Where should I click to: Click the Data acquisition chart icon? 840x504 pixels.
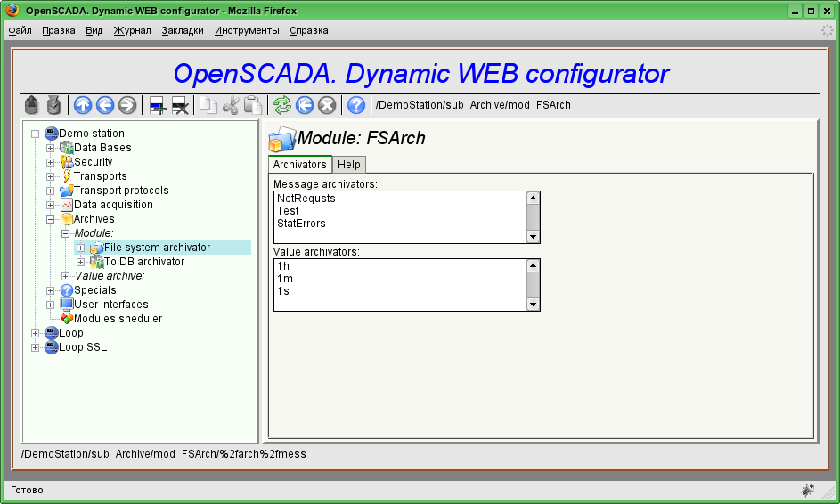coord(67,205)
